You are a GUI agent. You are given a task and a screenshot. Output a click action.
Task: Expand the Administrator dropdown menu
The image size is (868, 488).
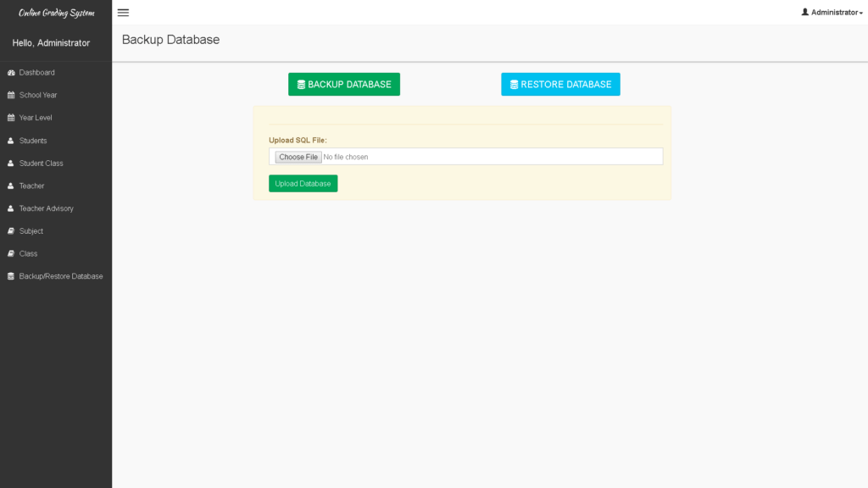coord(832,12)
